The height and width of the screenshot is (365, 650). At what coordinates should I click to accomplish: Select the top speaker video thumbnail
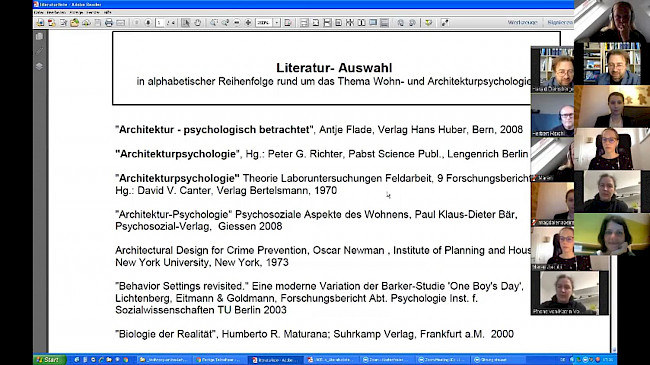(612, 21)
